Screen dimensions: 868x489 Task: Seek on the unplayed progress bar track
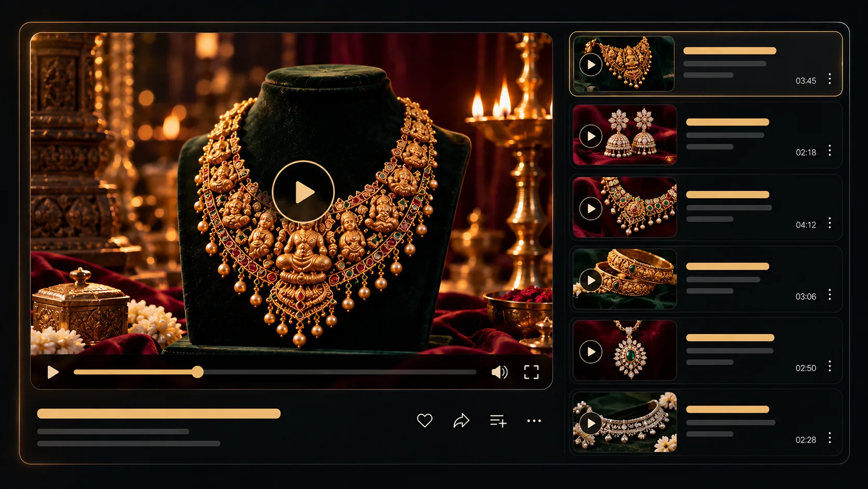coord(340,372)
